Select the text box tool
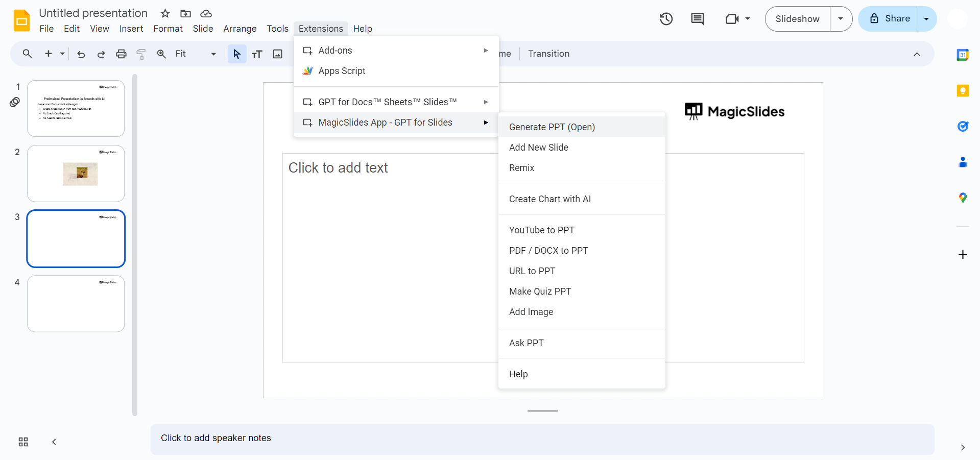 click(x=257, y=54)
